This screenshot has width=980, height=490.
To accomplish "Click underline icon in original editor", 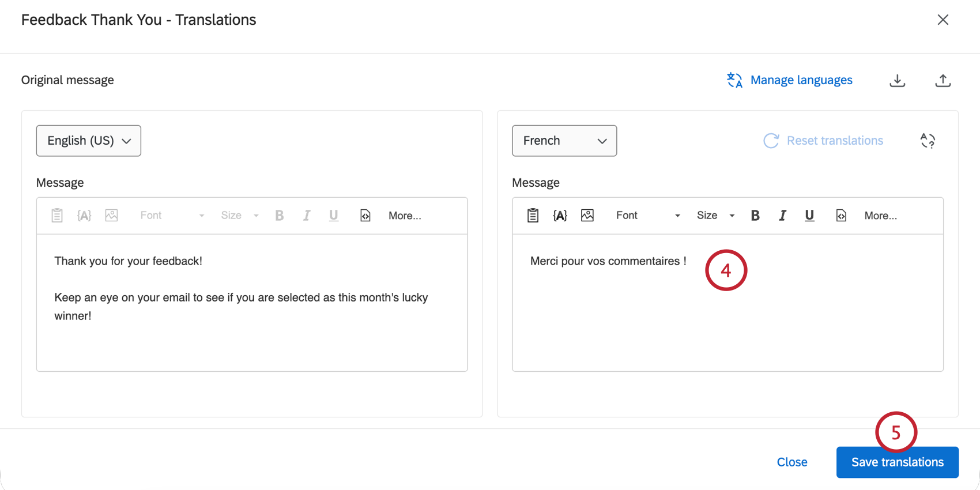I will pos(333,216).
